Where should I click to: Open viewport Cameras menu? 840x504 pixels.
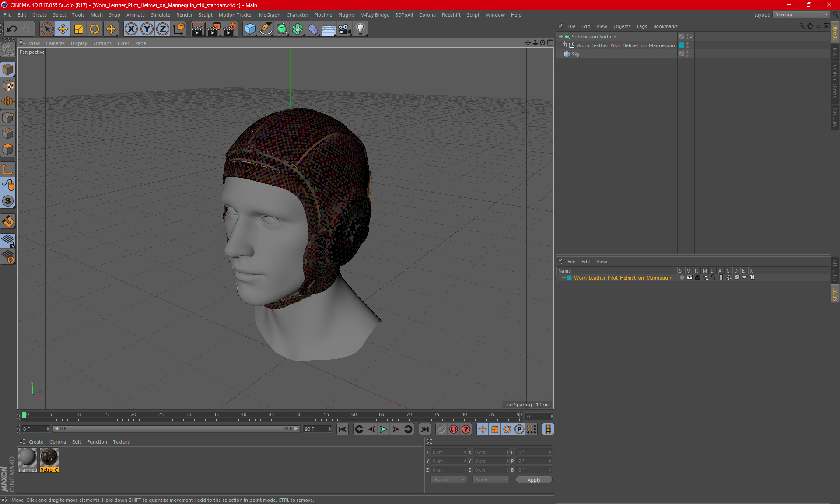[x=55, y=43]
